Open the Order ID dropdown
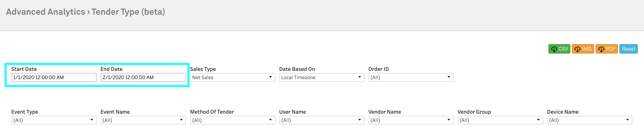The image size is (644, 137). pyautogui.click(x=411, y=77)
